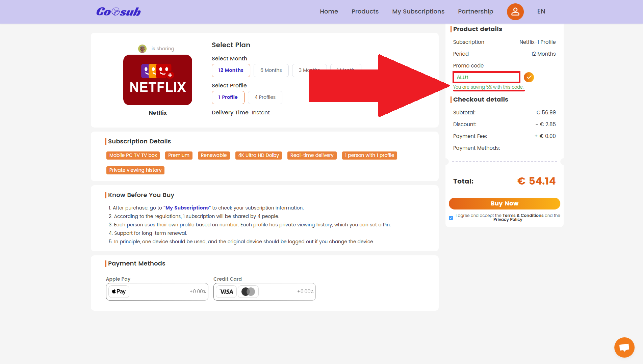The width and height of the screenshot is (643, 364).
Task: Choose the 12 Months plan
Action: (231, 71)
